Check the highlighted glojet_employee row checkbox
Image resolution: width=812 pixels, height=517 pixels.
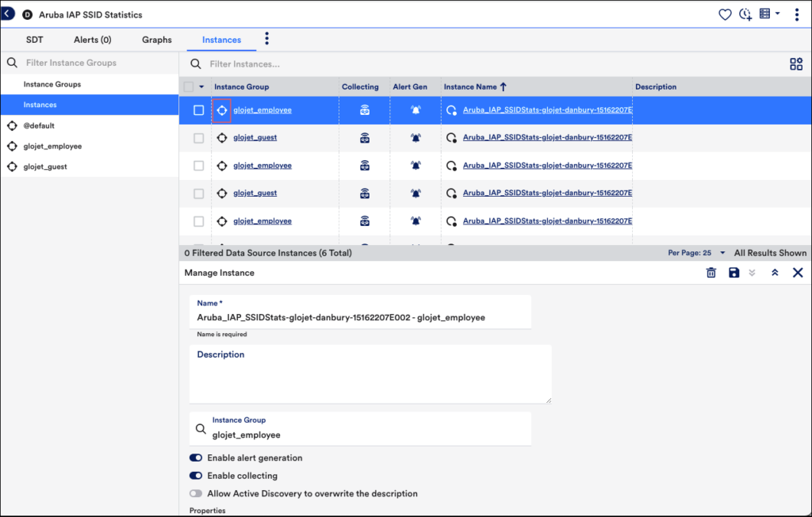point(198,110)
